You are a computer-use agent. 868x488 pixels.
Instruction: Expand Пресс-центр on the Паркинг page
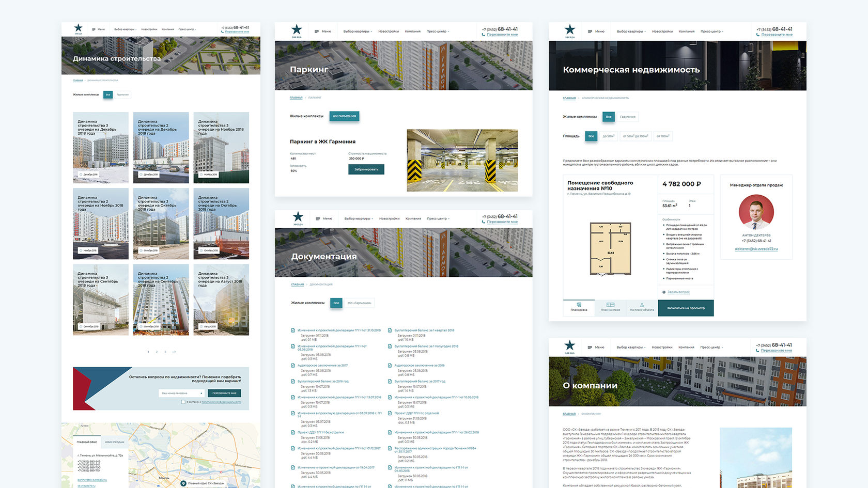pyautogui.click(x=438, y=32)
